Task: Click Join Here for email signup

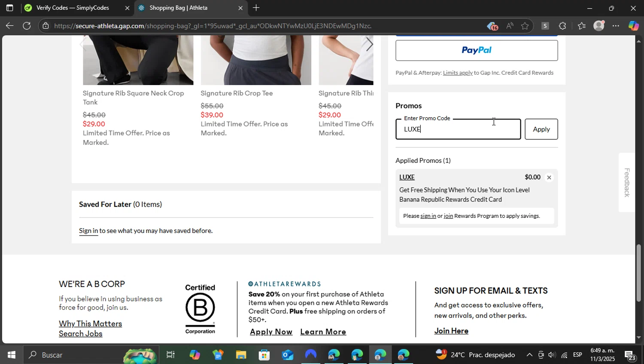Action: click(451, 331)
